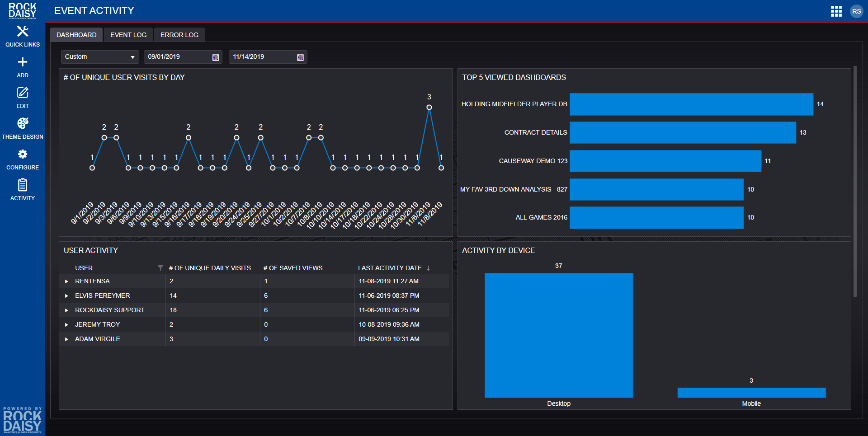Open the apps grid menu icon
The width and height of the screenshot is (868, 436).
pos(836,11)
